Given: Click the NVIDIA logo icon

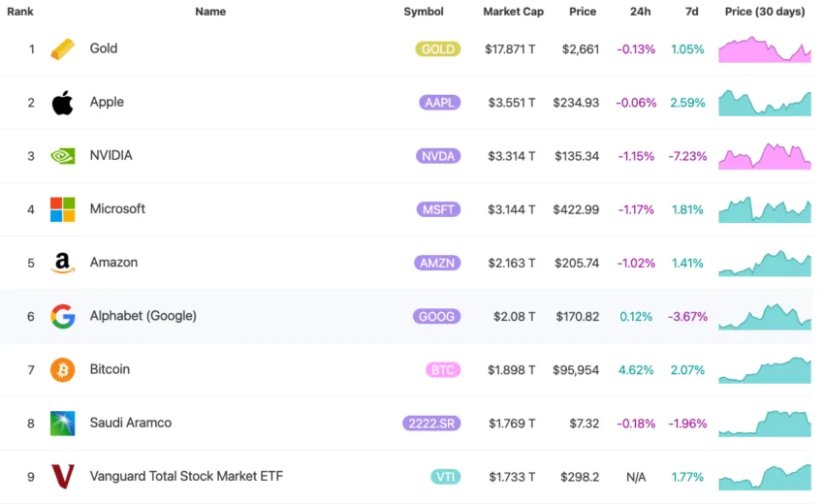Looking at the screenshot, I should point(62,156).
